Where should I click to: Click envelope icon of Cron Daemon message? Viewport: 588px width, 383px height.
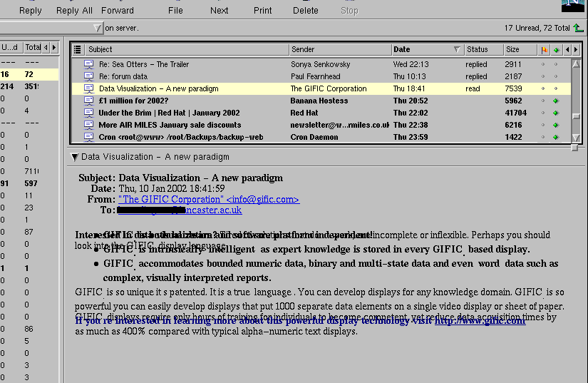point(89,137)
